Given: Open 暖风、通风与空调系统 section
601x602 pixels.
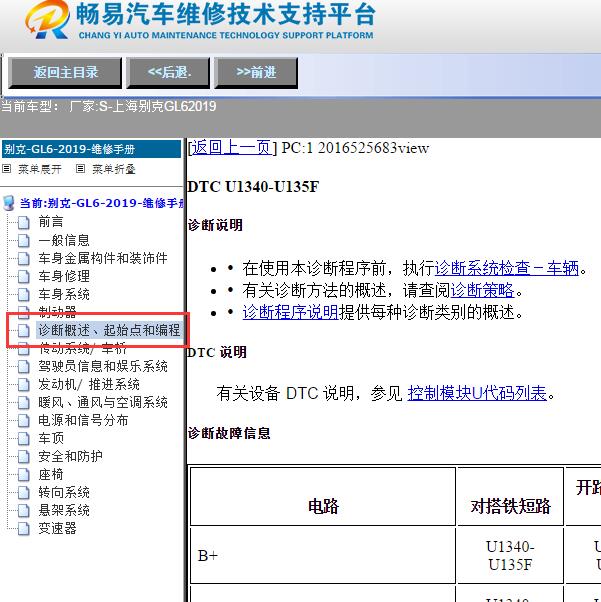Looking at the screenshot, I should tap(103, 403).
